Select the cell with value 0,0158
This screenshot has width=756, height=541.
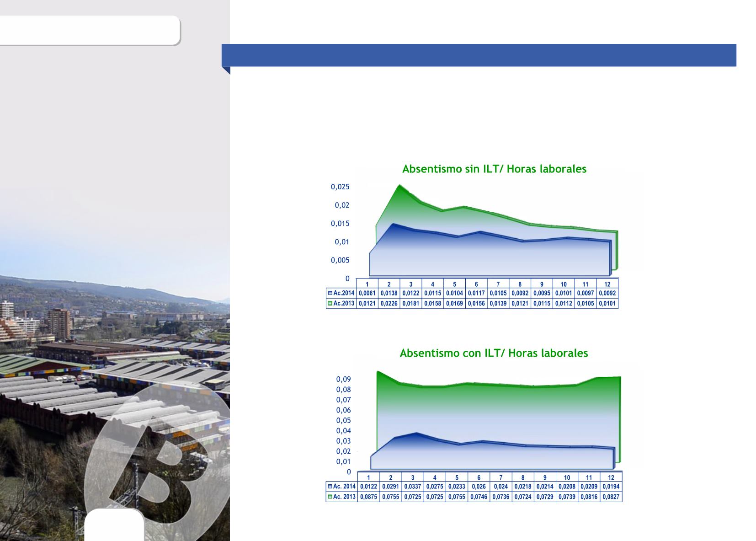[433, 303]
